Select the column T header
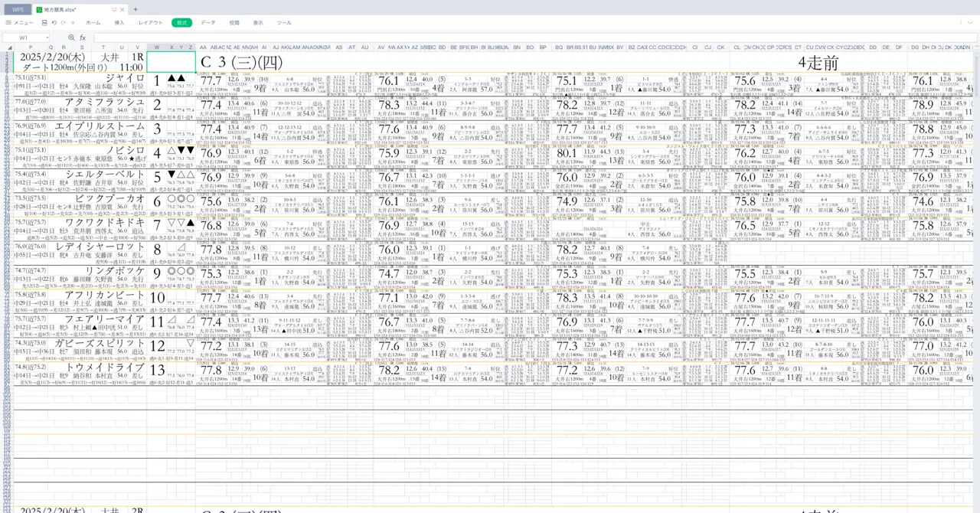This screenshot has height=513, width=980. pyautogui.click(x=103, y=47)
